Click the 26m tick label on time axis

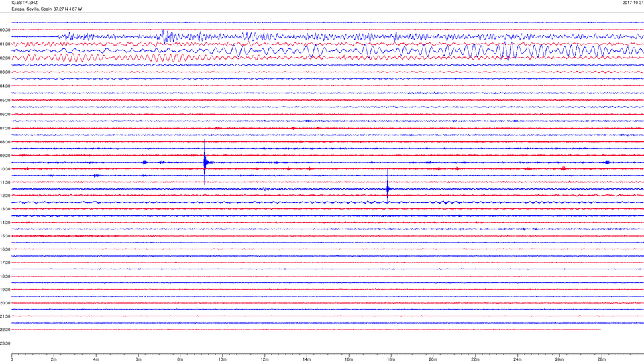559,359
